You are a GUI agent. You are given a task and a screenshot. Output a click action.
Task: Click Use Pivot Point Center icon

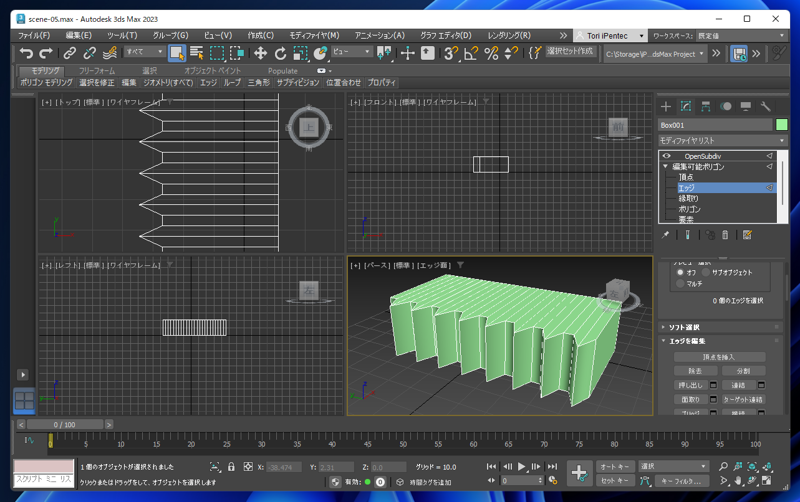tap(384, 53)
